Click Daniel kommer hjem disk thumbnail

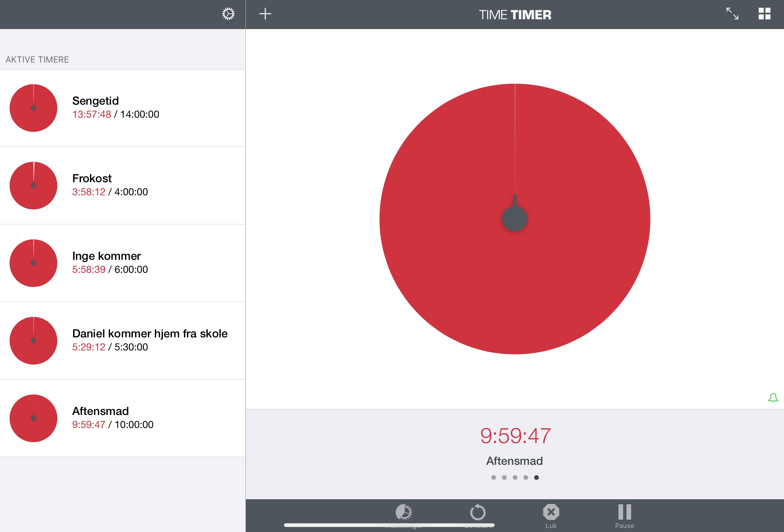click(33, 341)
